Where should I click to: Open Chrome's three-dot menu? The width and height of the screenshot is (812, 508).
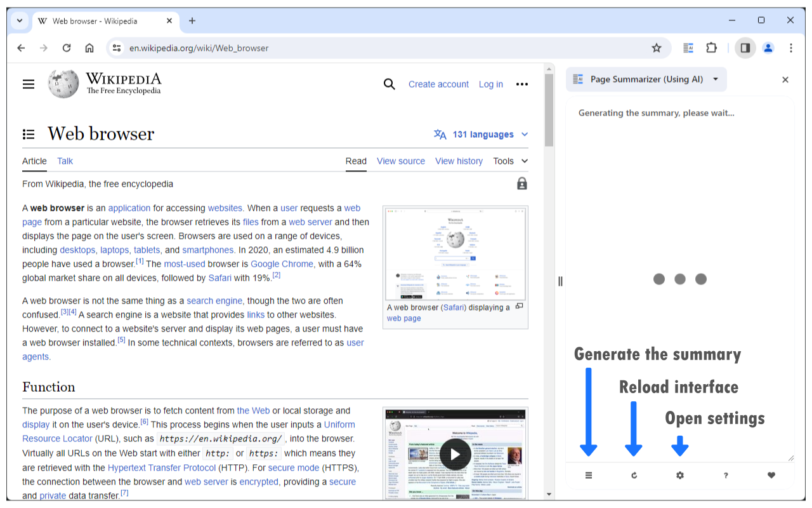(x=791, y=48)
